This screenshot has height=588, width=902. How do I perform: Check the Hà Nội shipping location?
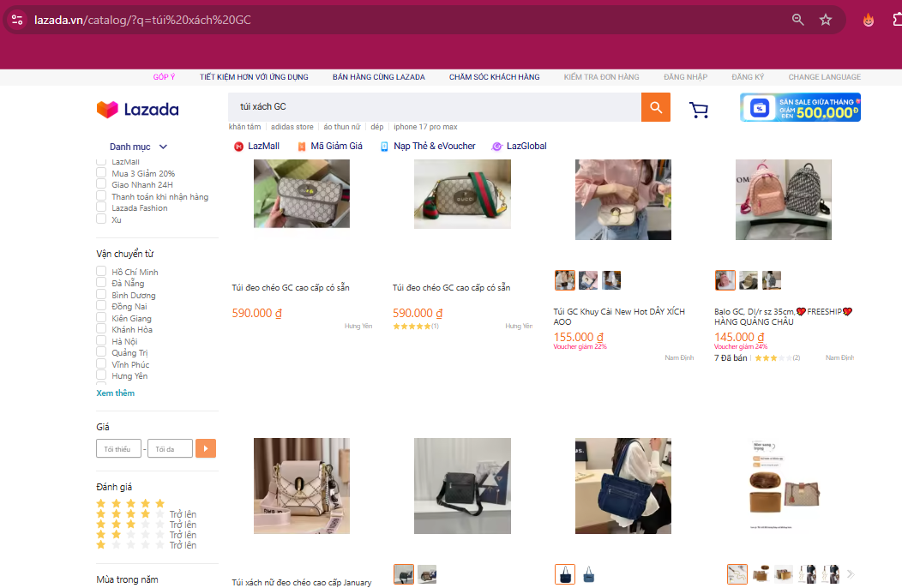(100, 340)
